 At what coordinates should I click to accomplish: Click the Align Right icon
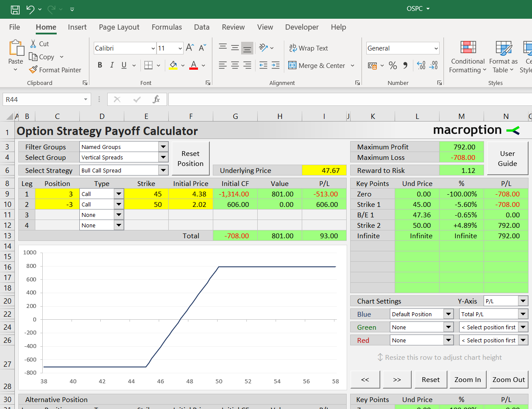click(x=247, y=65)
